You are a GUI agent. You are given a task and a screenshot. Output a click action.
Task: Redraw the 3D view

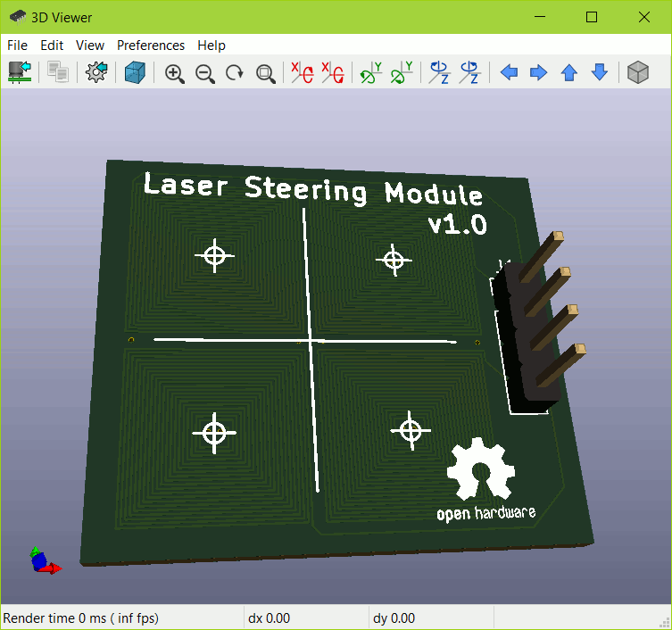tap(235, 73)
